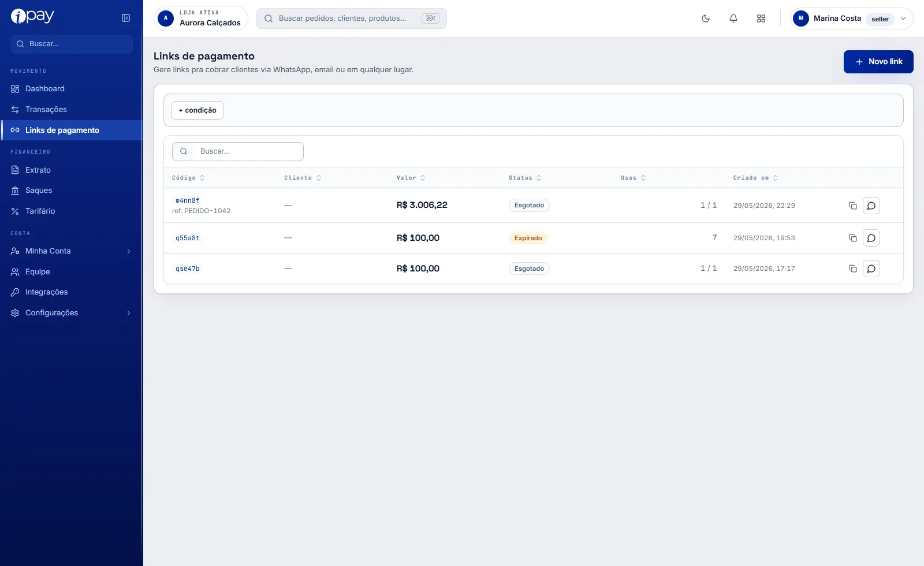Image resolution: width=924 pixels, height=566 pixels.
Task: Copy link for code q55a8t
Action: (853, 238)
